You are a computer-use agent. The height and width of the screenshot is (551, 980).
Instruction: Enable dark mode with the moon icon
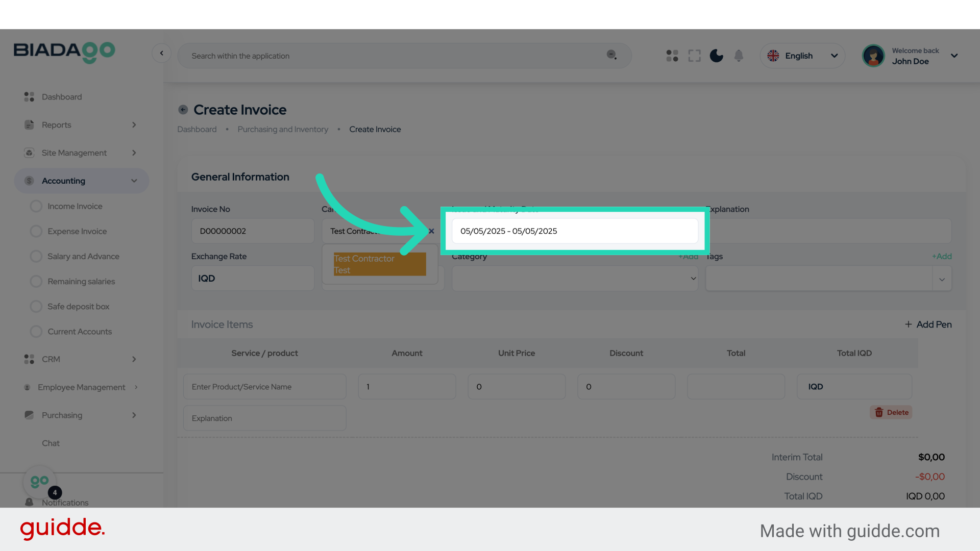tap(716, 56)
